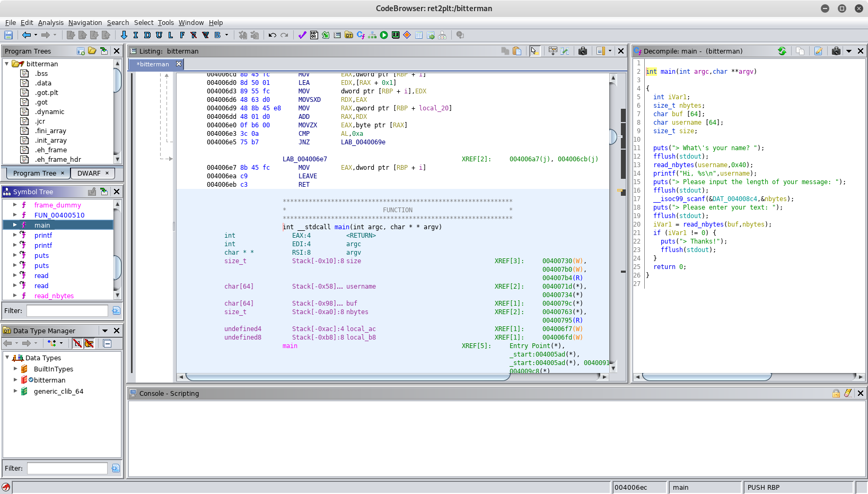Open the Data Type Manager dropdown menu arrow
The width and height of the screenshot is (868, 494).
pyautogui.click(x=105, y=331)
